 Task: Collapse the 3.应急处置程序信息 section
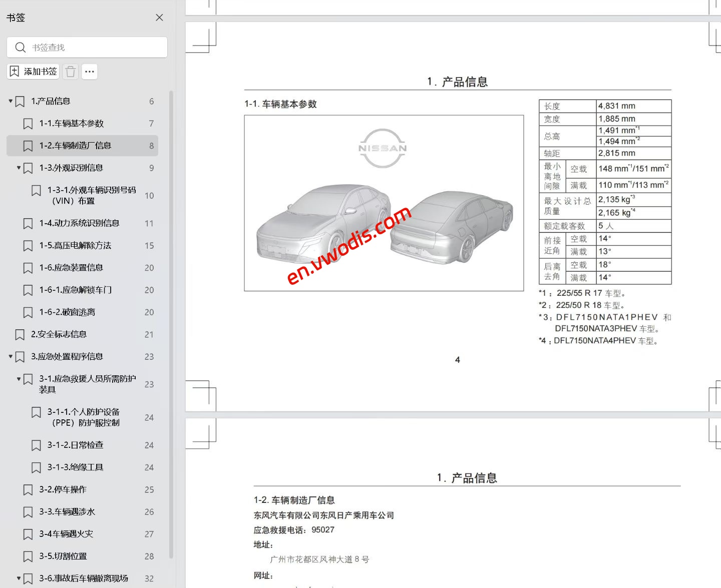10,356
